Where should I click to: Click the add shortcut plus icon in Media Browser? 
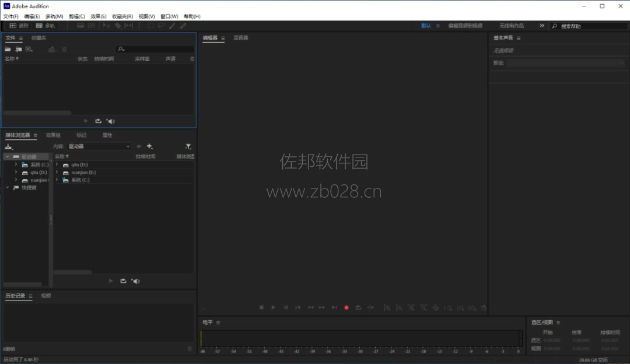tap(149, 146)
